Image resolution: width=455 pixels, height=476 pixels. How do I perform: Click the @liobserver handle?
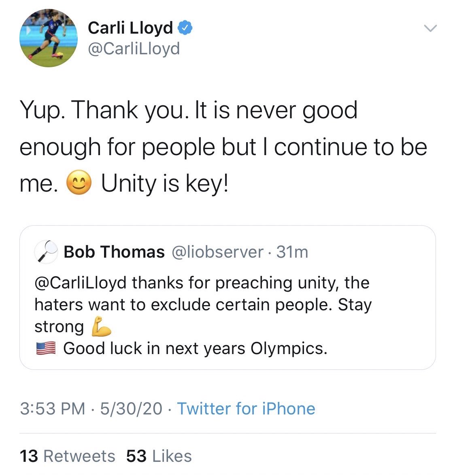pos(218,252)
